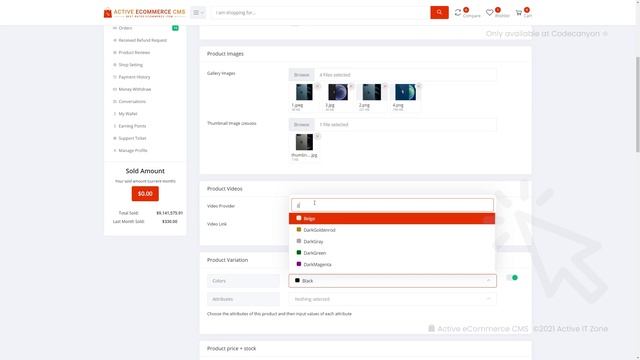Remove the 2.png gallery image

(385, 86)
